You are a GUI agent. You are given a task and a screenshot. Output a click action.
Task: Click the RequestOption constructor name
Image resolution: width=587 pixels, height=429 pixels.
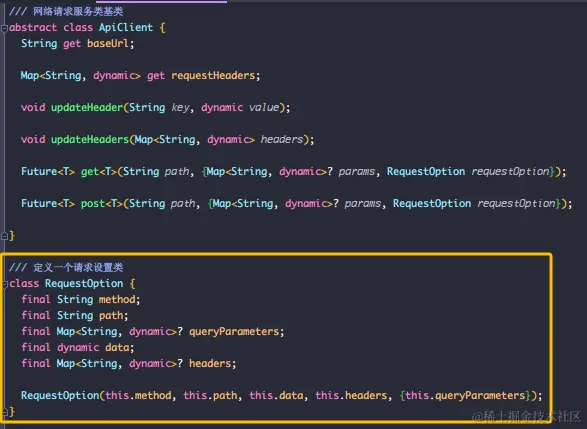point(60,395)
